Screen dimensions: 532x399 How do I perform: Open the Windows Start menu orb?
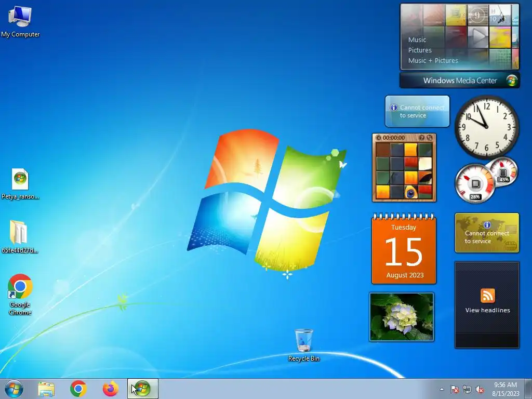[14, 389]
